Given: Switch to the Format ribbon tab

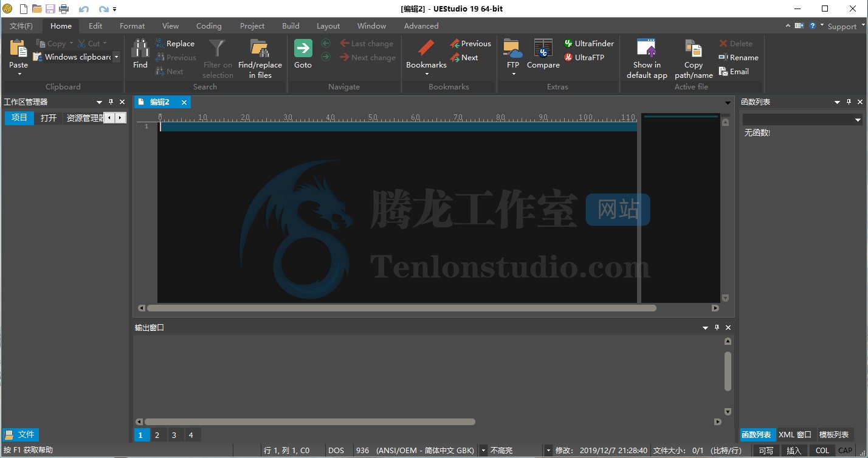Looking at the screenshot, I should [132, 26].
